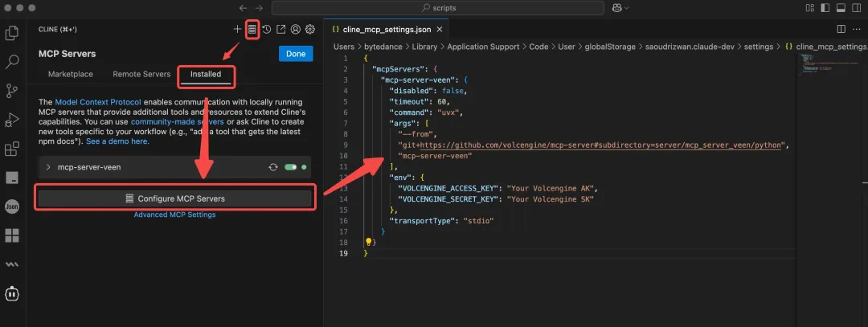Start a new Cline task with plus icon
Viewport: 868px width, 327px height.
pos(237,29)
